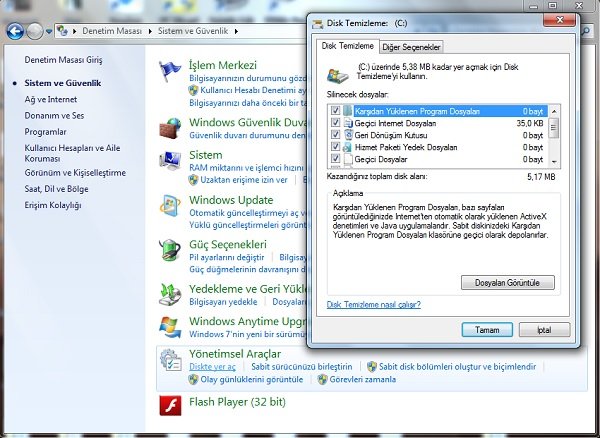Click the Geçici Dosyalar blank page icon

[348, 159]
